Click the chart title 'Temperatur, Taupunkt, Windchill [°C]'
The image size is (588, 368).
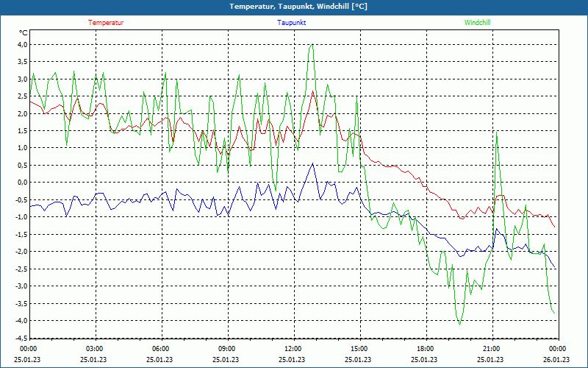coord(298,7)
